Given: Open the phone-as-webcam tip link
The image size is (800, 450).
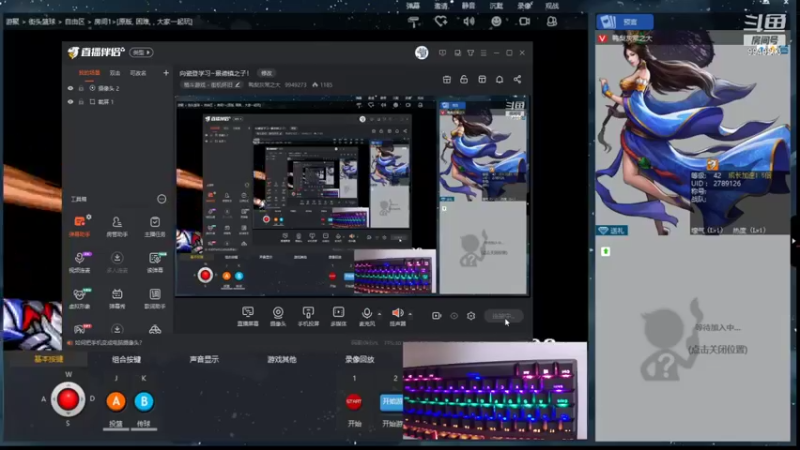Looking at the screenshot, I should 108,343.
